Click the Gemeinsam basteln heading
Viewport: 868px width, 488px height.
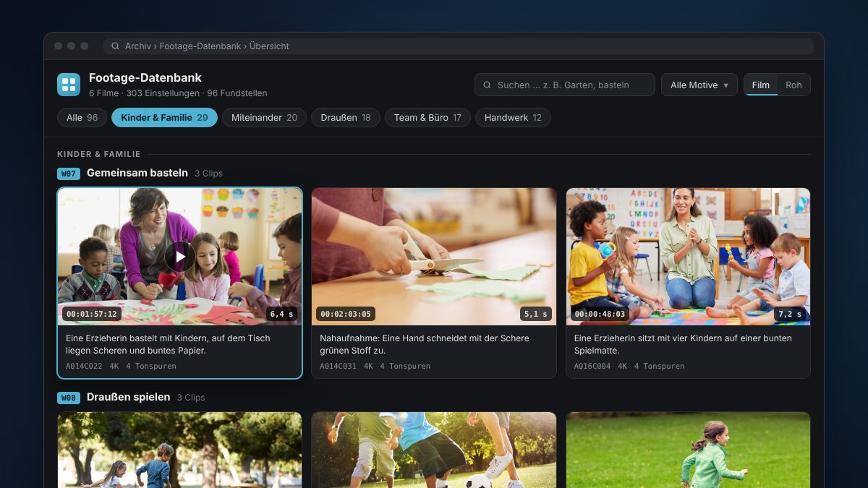137,173
